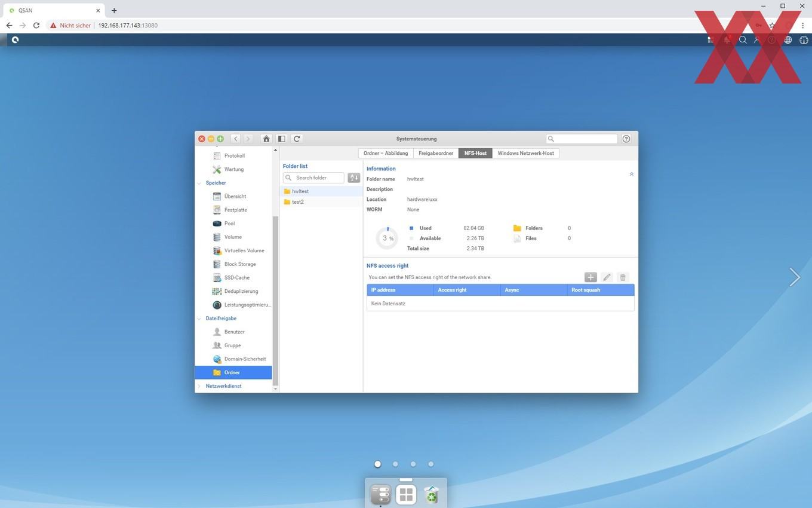
Task: Switch to Windows Netzwerk-Host tab
Action: (x=525, y=153)
